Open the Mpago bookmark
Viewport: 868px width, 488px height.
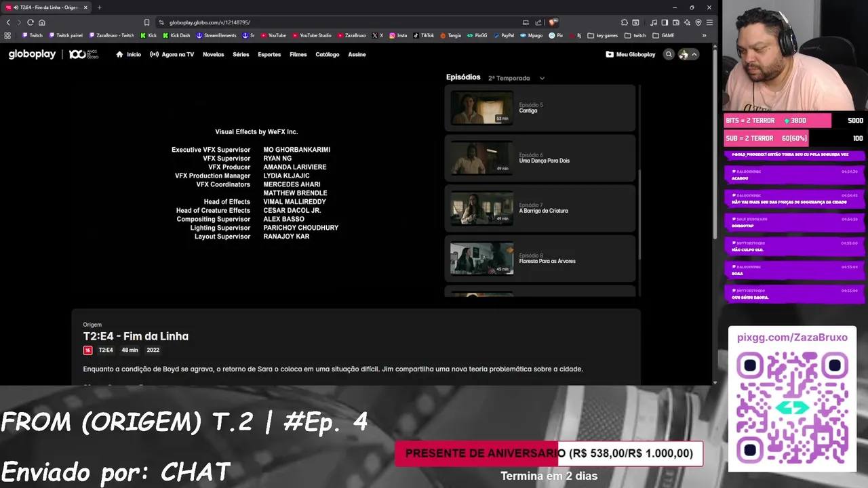(x=532, y=35)
